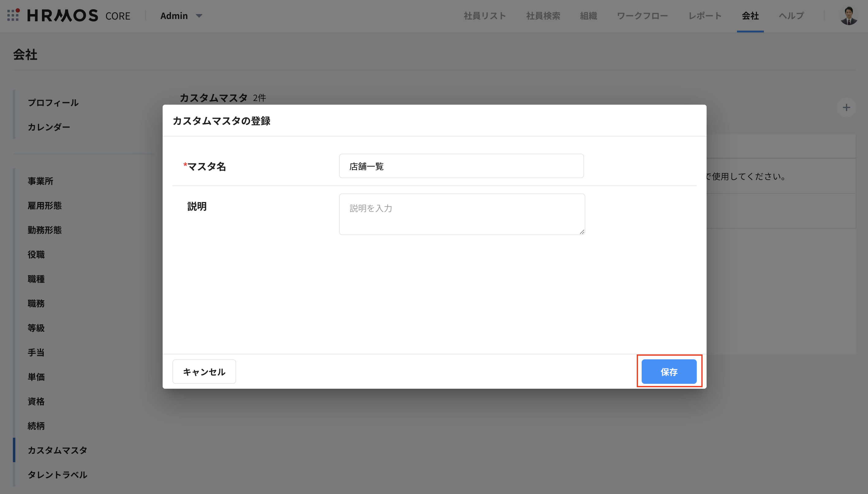Image resolution: width=868 pixels, height=494 pixels.
Task: Select タレントラベル sidebar item
Action: tap(57, 475)
